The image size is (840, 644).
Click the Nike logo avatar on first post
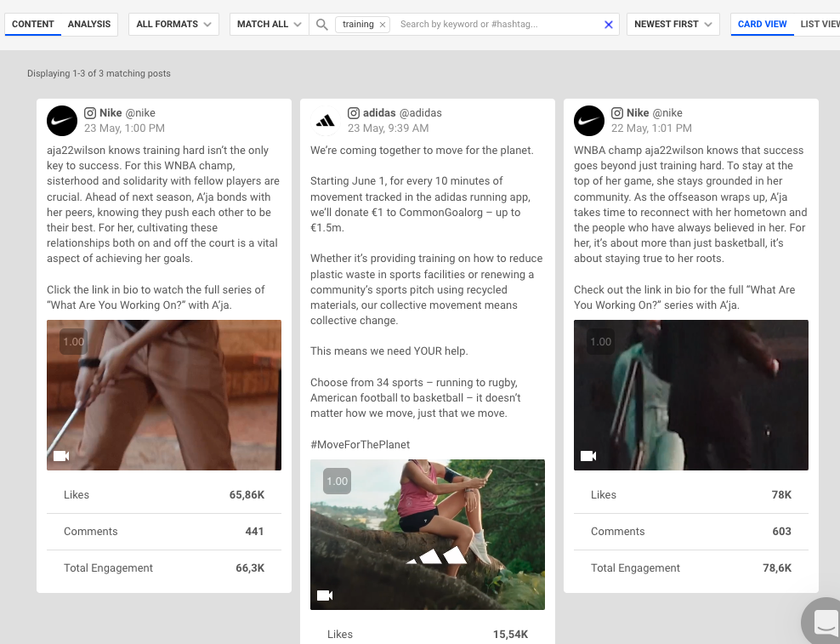tap(62, 121)
